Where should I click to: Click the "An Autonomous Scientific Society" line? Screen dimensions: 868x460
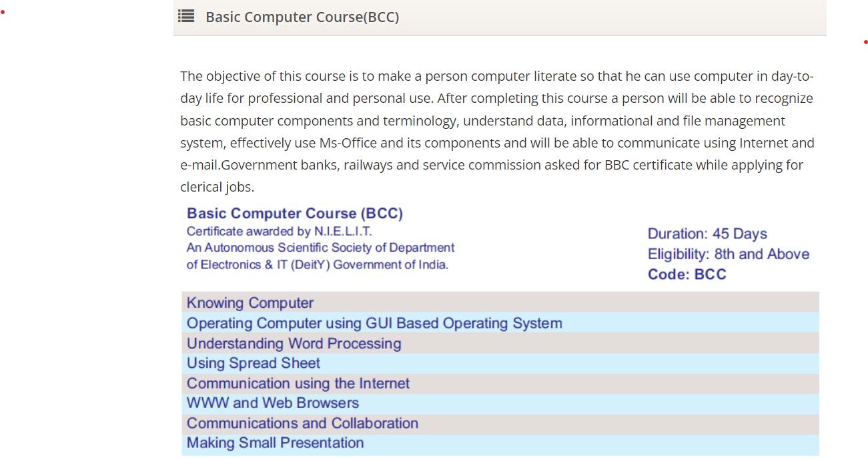320,248
